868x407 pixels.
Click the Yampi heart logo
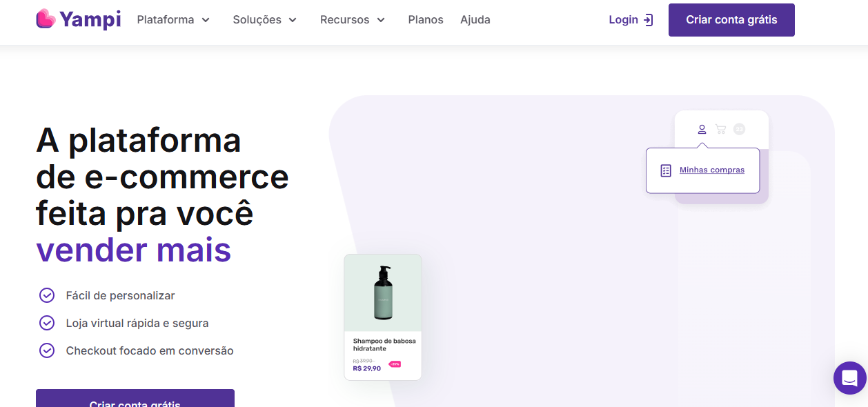pyautogui.click(x=46, y=19)
